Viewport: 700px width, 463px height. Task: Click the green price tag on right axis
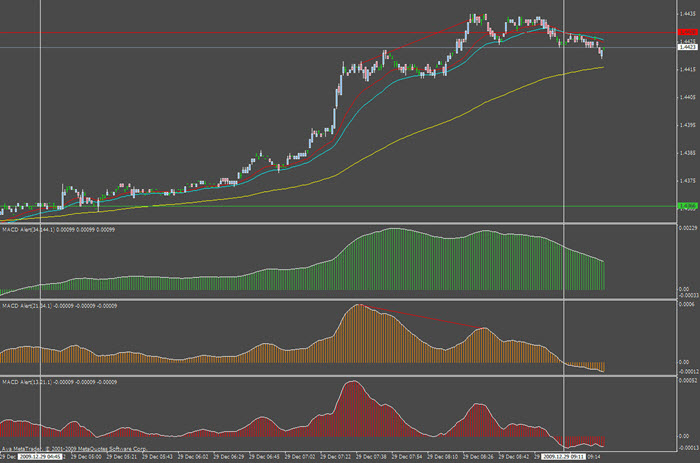(686, 206)
